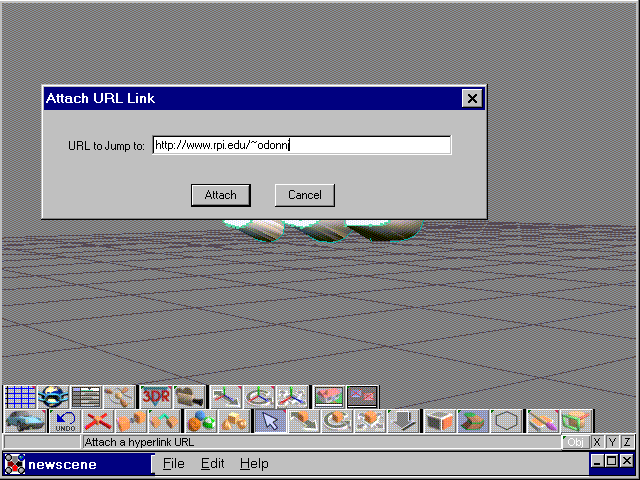
Task: Click the paintbrush tool icon
Action: 542,421
